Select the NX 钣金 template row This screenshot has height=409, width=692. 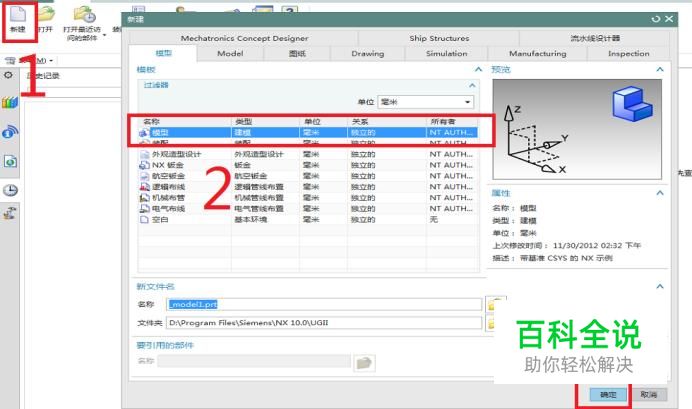tap(308, 165)
